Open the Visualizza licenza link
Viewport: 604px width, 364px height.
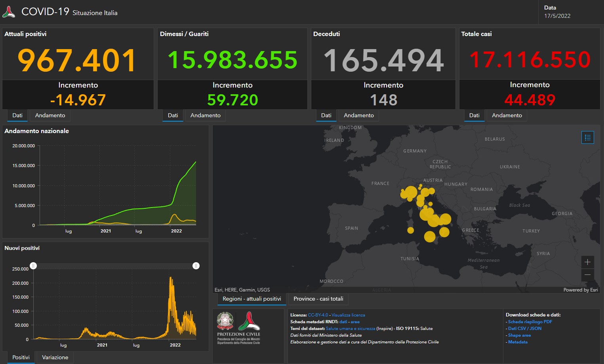pos(349,315)
